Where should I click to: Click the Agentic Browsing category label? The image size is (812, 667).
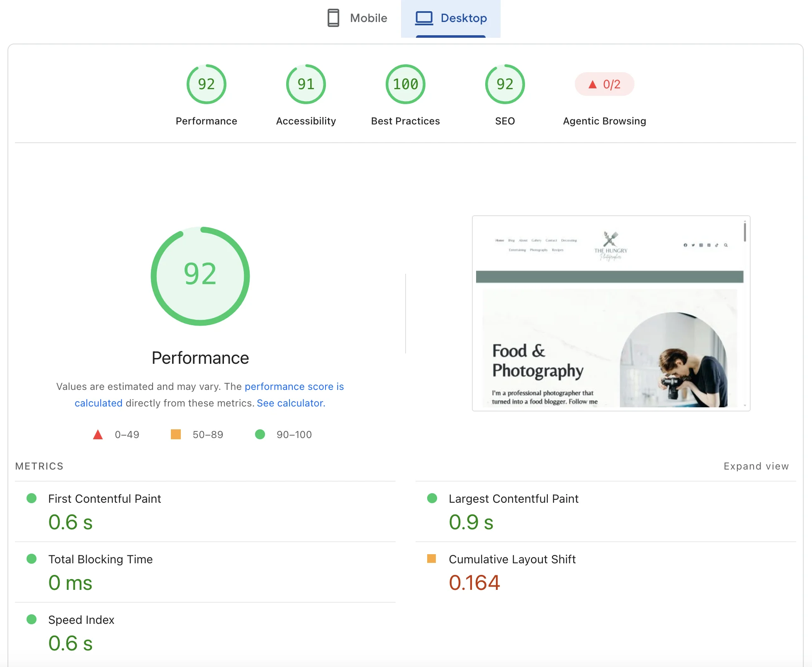coord(605,121)
